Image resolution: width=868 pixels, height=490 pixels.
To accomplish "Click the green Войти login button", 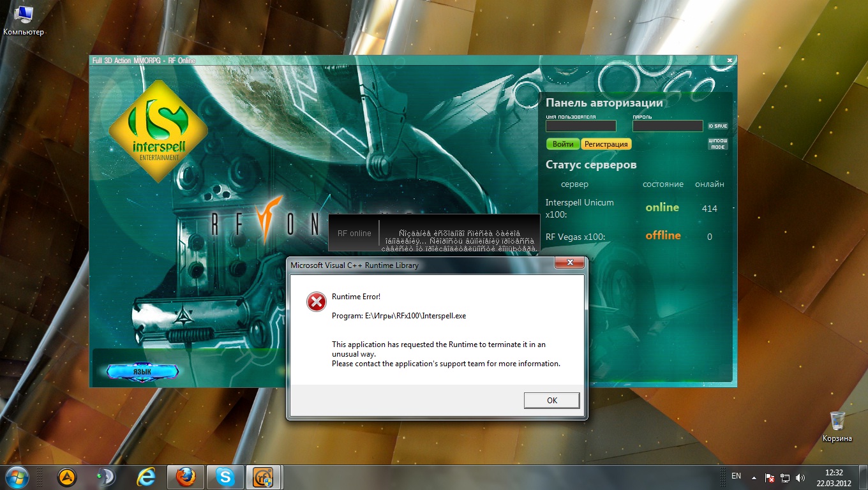I will pos(563,144).
